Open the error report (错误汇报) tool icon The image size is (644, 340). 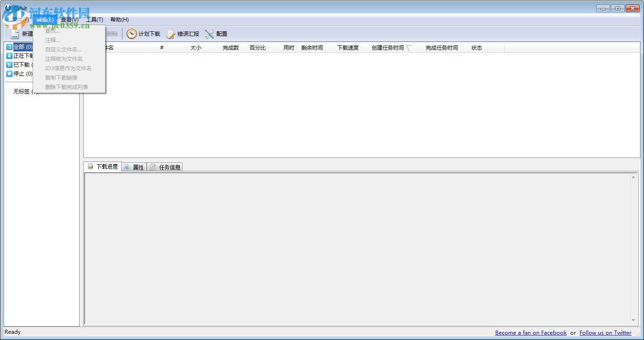click(170, 34)
